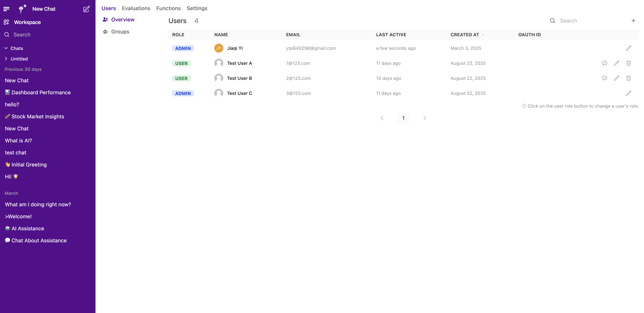Screen dimensions: 644x313
Task: Click edit pencil for Jiaqi Yi
Action: point(628,48)
